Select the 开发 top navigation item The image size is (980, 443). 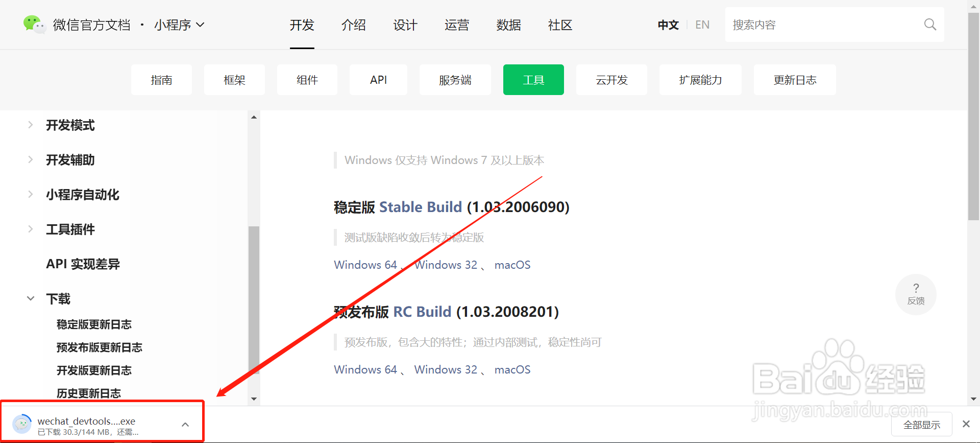pyautogui.click(x=302, y=25)
